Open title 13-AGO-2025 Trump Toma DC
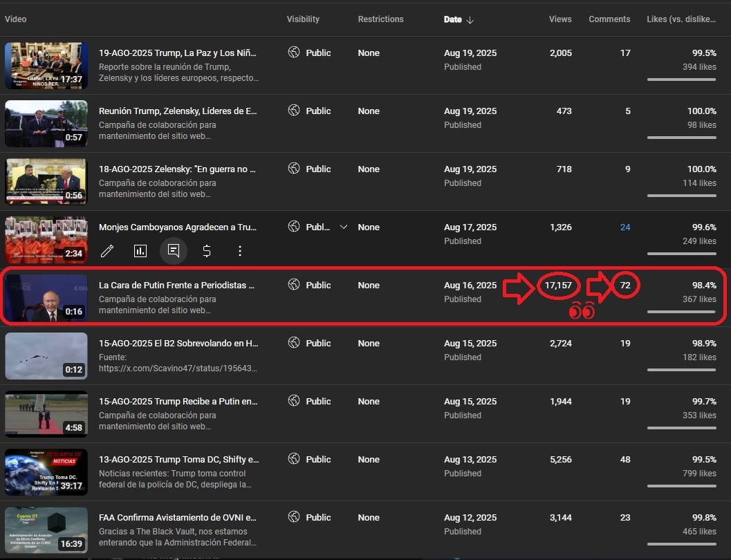 coord(179,459)
